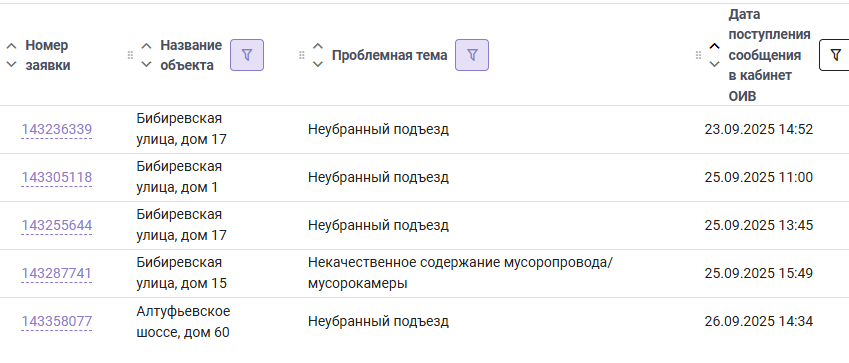This screenshot has height=363, width=849.
Task: Open request number 143287741
Action: (x=56, y=273)
